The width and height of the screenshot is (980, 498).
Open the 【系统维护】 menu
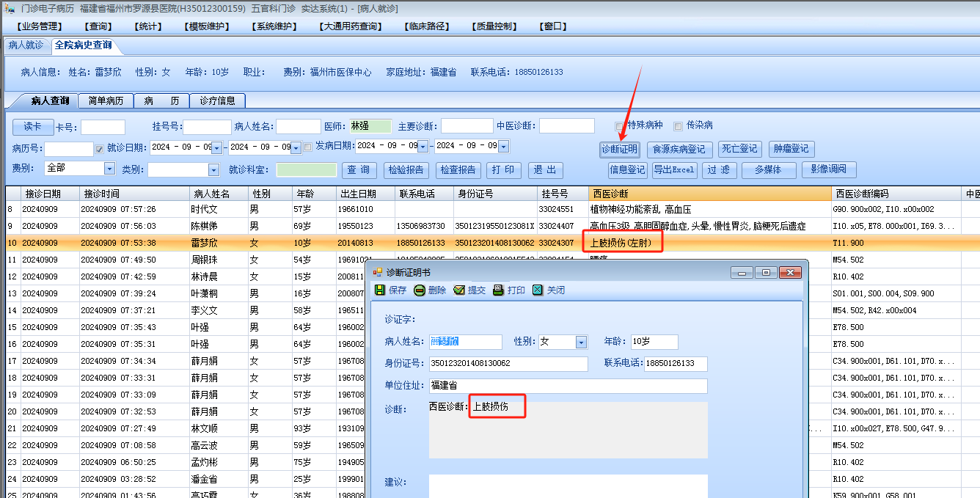point(274,26)
